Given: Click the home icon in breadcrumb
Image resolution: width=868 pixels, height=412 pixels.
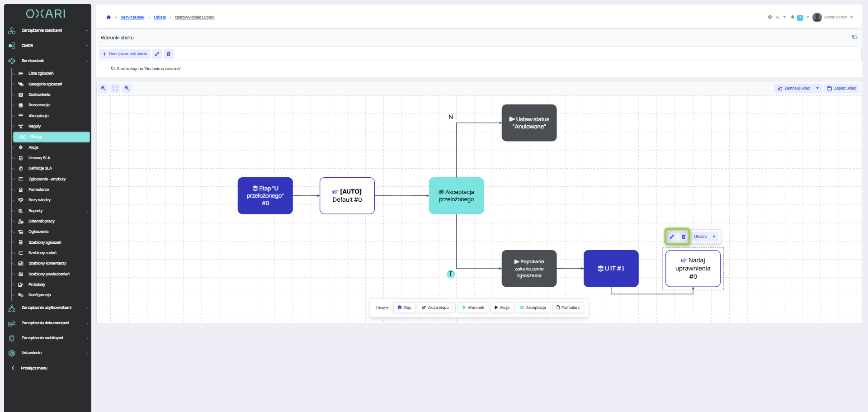Looking at the screenshot, I should click(108, 17).
